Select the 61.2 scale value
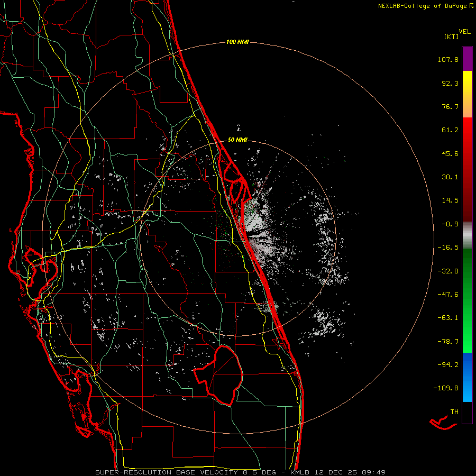 click(x=450, y=130)
